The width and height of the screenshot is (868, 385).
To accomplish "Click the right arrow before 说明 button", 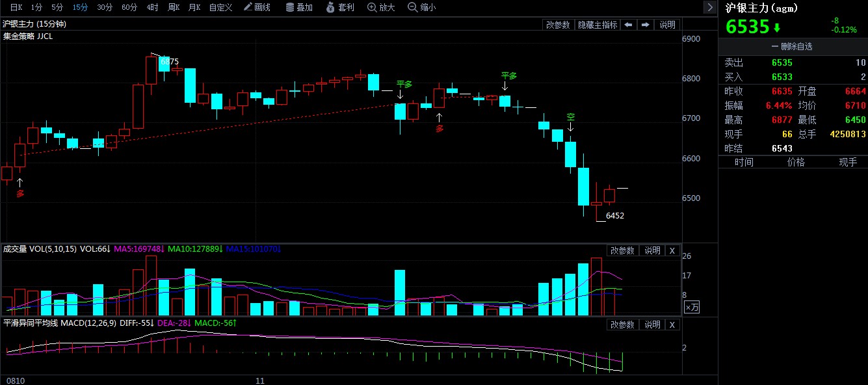I will coord(645,25).
